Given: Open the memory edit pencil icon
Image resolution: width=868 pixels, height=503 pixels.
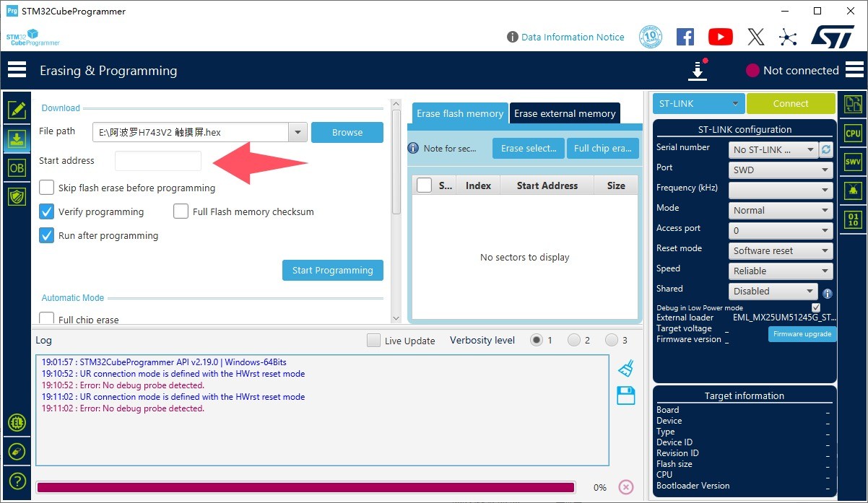Looking at the screenshot, I should point(16,110).
